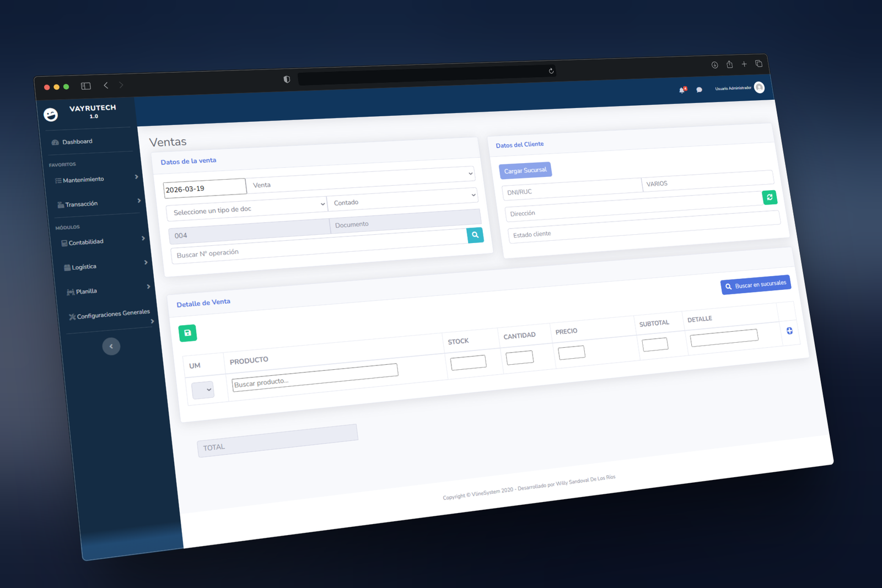Reload page using browser refresh icon
This screenshot has height=588, width=882.
[551, 71]
